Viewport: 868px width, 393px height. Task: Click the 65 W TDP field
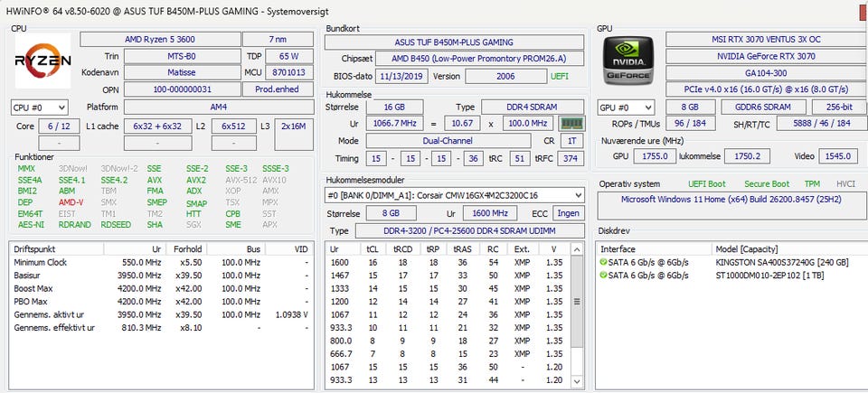click(x=289, y=56)
